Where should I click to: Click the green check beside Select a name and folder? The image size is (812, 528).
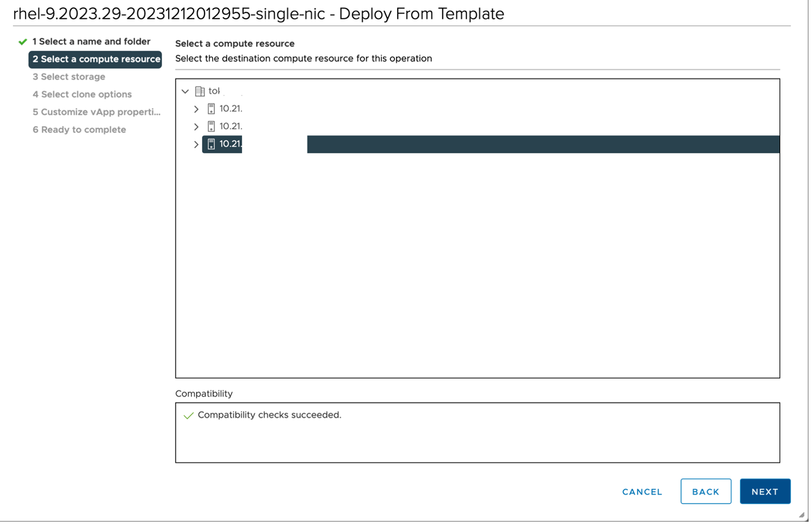(x=23, y=41)
